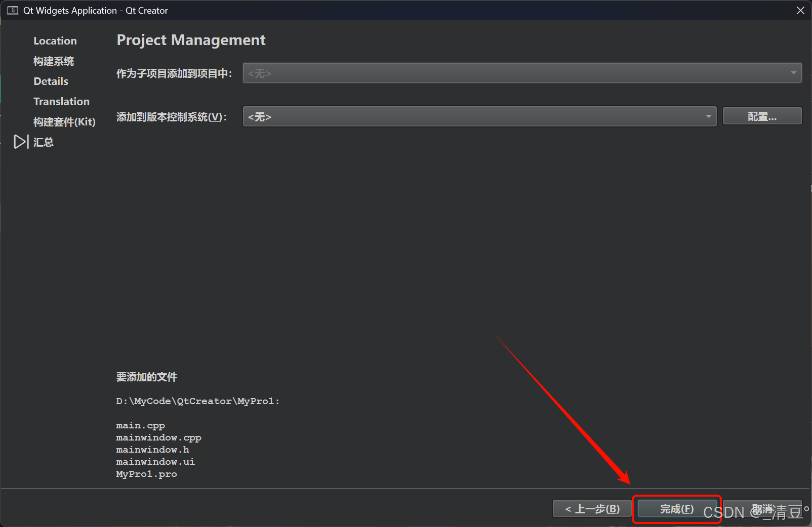Select the Translation wizard step

(61, 102)
